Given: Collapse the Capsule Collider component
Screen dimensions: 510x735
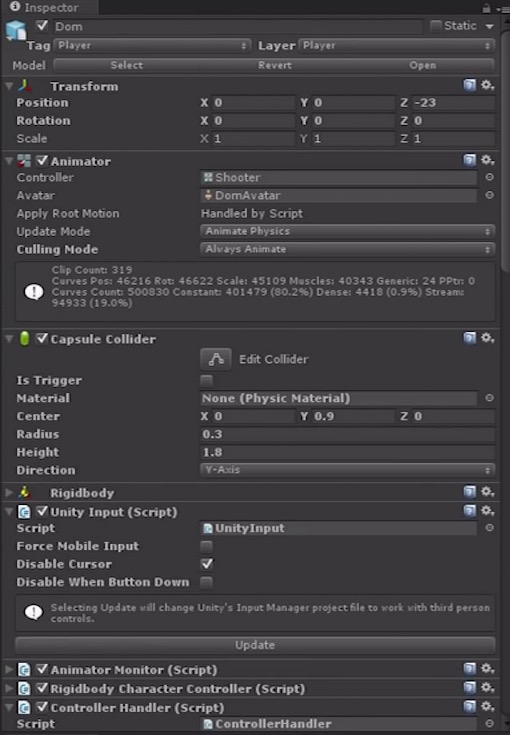Looking at the screenshot, I should [9, 338].
